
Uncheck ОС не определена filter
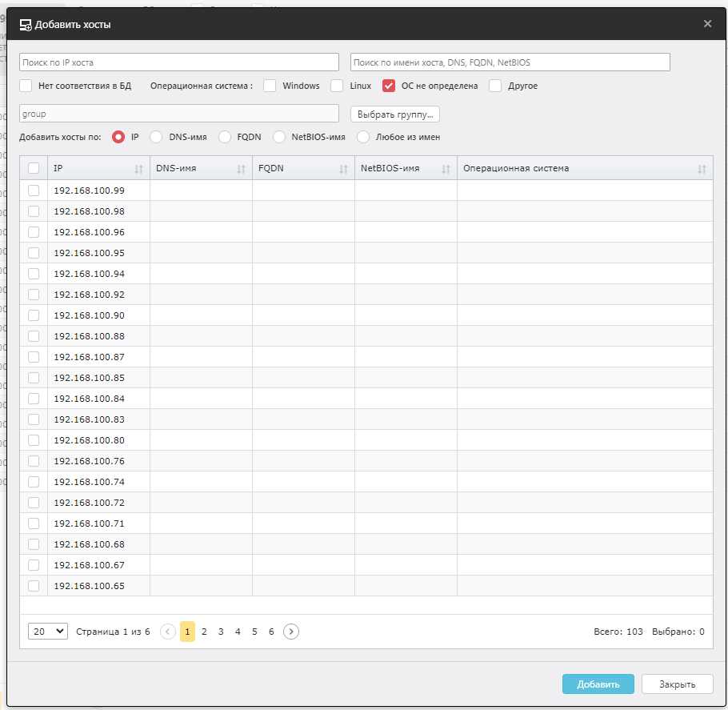(x=389, y=86)
